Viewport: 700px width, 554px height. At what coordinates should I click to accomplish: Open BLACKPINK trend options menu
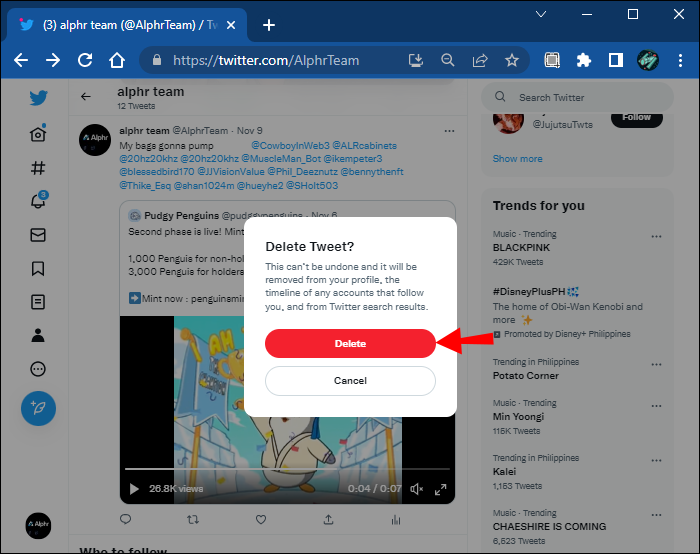point(656,237)
